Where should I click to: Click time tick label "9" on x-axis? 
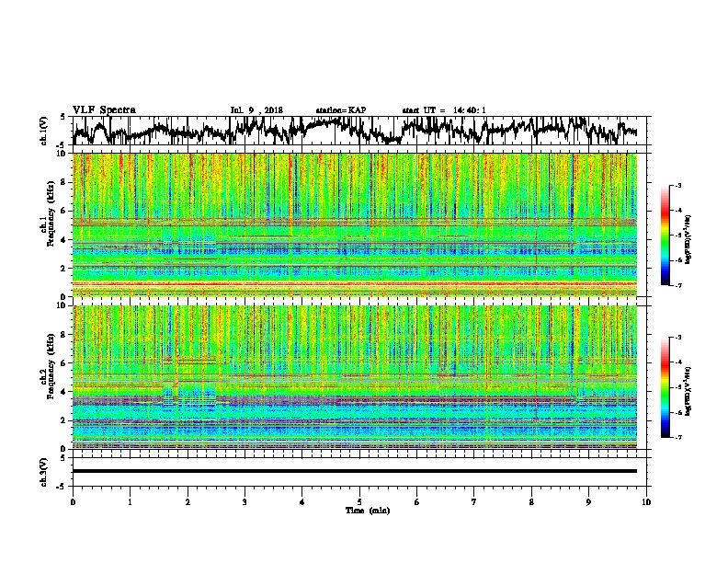588,502
